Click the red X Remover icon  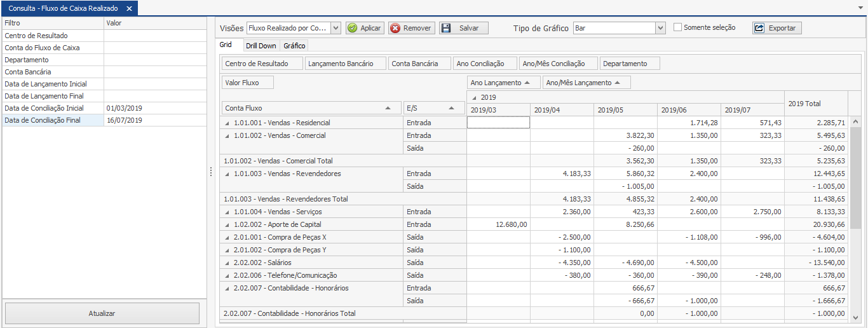[395, 29]
